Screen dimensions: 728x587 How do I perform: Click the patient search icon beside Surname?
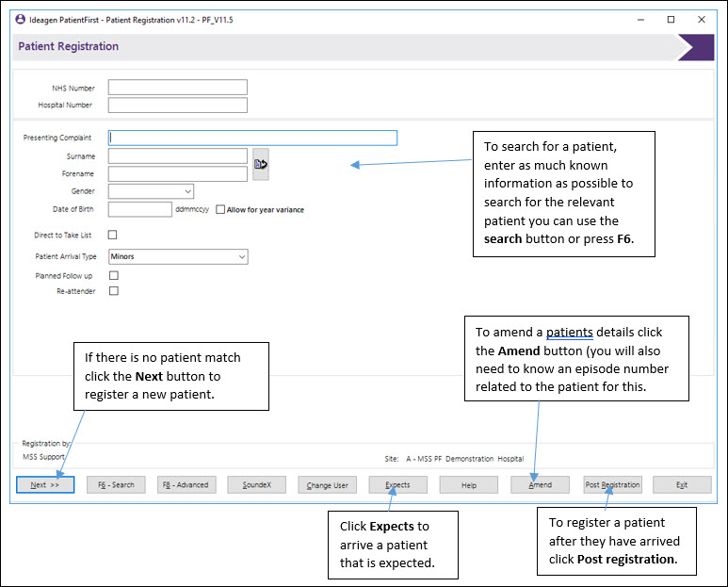coord(261,164)
